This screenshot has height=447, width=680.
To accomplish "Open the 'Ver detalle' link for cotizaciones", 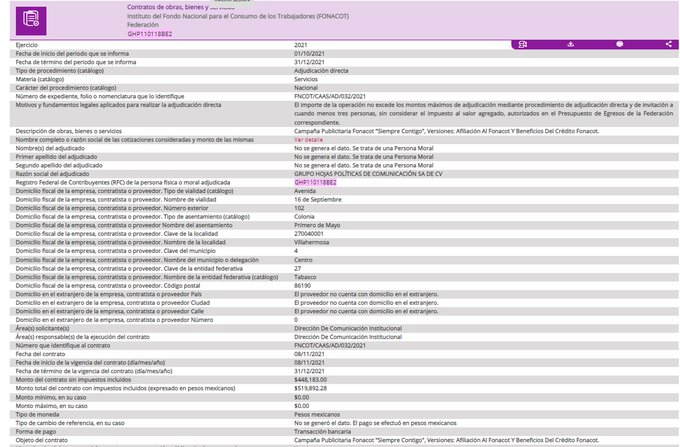I will click(308, 140).
